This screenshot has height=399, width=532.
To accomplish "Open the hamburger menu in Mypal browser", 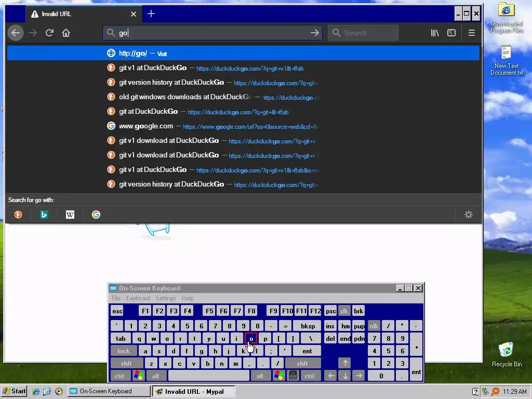I will [471, 33].
